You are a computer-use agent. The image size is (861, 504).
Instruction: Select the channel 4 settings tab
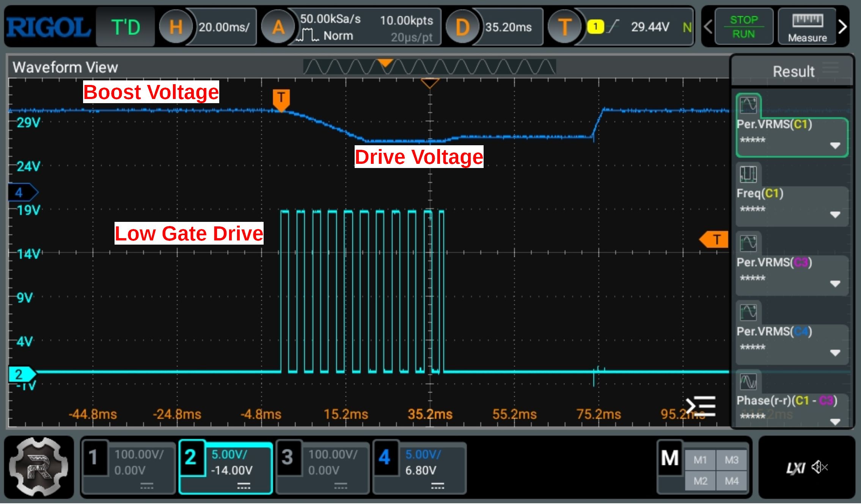419,466
